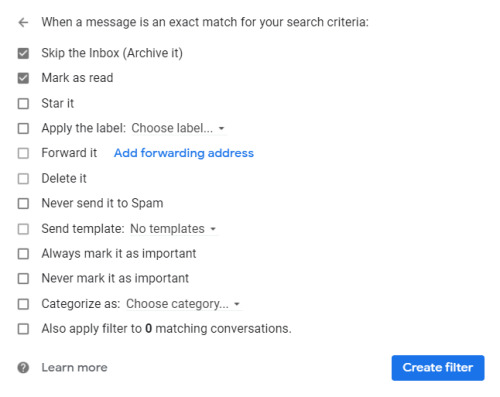This screenshot has height=397, width=500.
Task: Expand the Choose category dropdown
Action: pyautogui.click(x=183, y=304)
